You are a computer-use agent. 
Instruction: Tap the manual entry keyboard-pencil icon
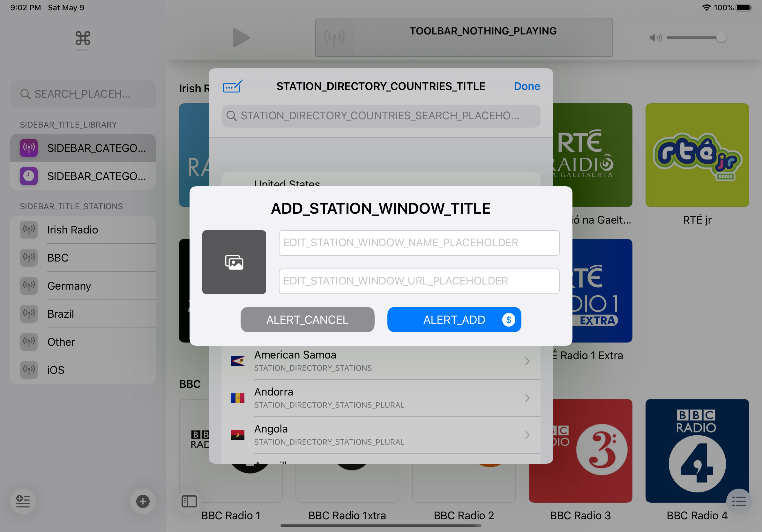click(232, 86)
